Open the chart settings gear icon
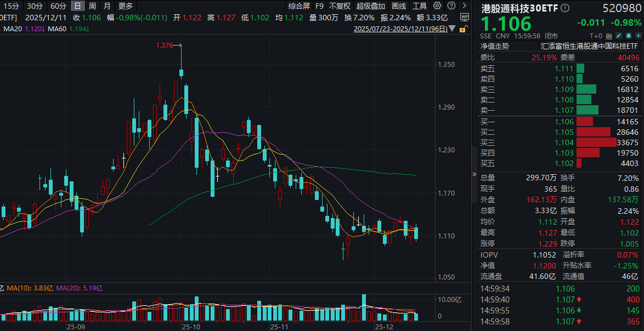The width and height of the screenshot is (644, 331). 437,6
